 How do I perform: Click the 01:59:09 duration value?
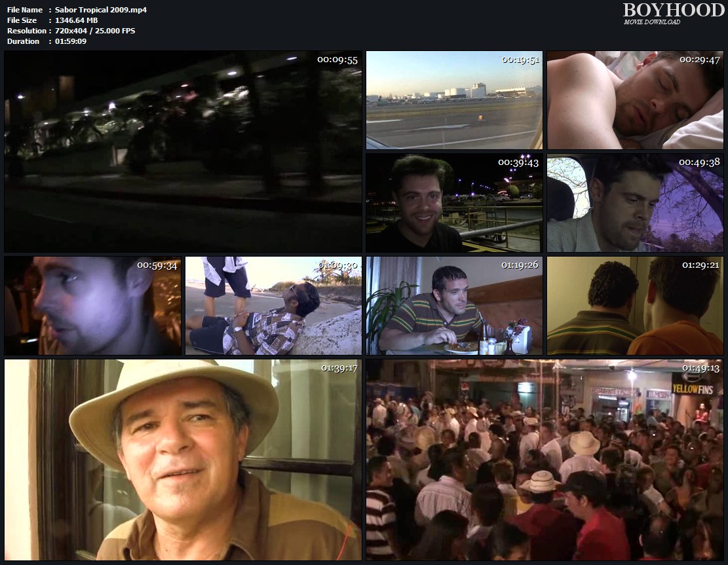(71, 41)
